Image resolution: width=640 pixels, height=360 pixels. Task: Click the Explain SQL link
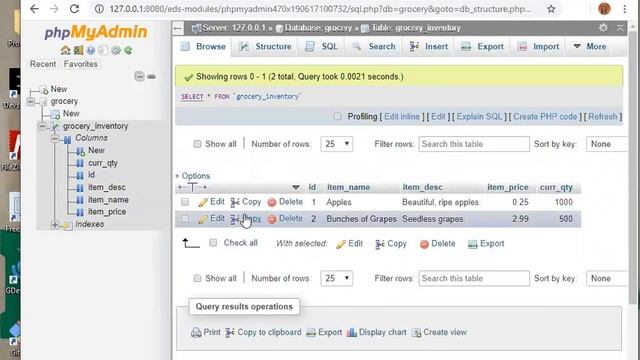point(480,117)
